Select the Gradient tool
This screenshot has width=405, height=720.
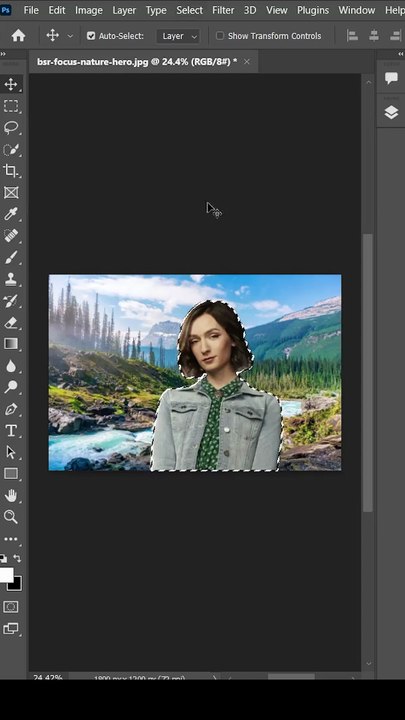11,344
